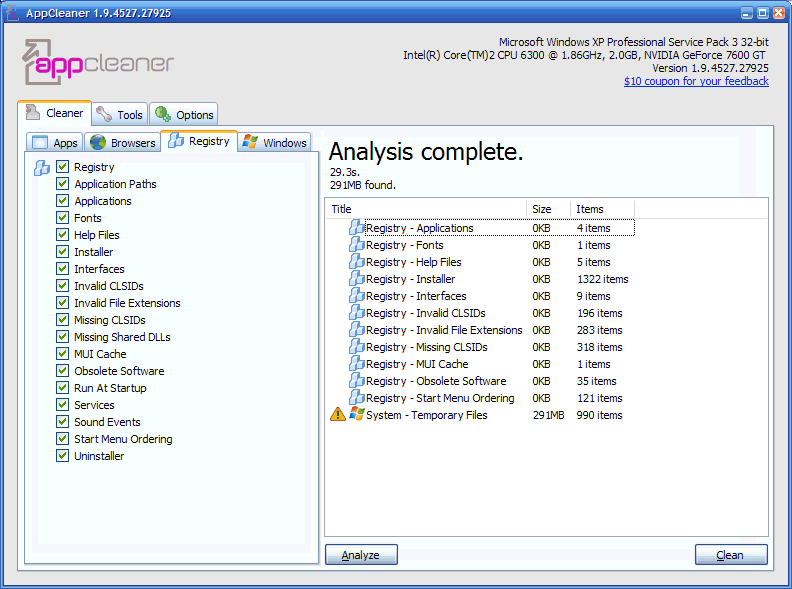Viewport: 792px width, 589px height.
Task: Click the registry icon next to Installer result
Action: tap(357, 279)
